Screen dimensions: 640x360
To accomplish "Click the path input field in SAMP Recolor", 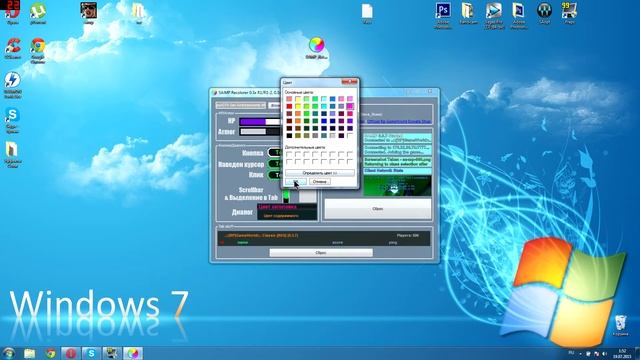I will pyautogui.click(x=241, y=105).
